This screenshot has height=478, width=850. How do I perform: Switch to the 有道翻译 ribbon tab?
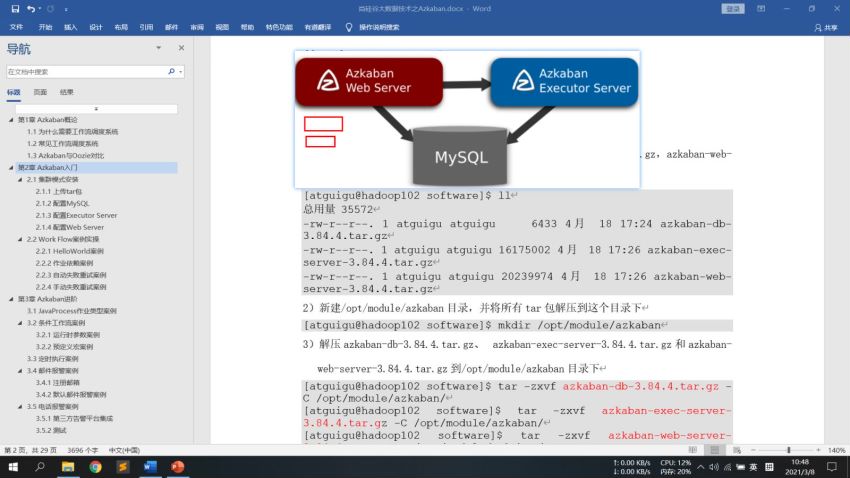[318, 27]
